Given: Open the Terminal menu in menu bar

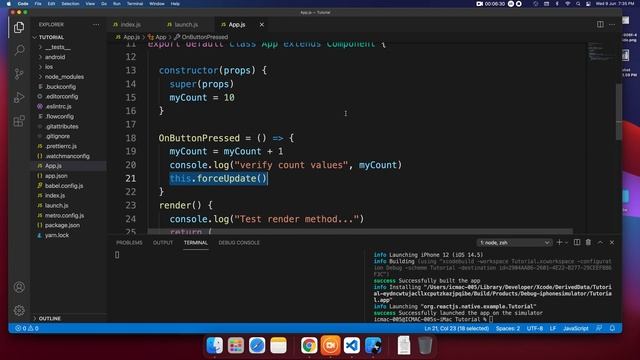Looking at the screenshot, I should [135, 4].
